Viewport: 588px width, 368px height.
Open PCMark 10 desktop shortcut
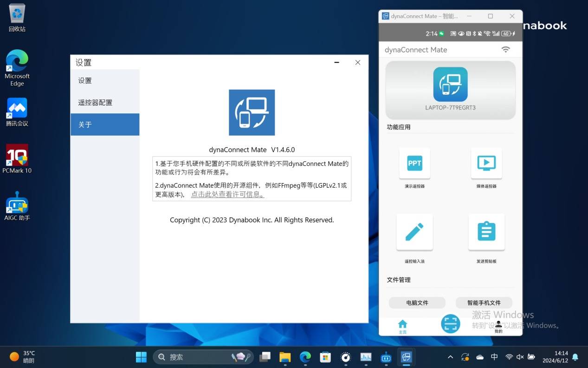pyautogui.click(x=17, y=159)
